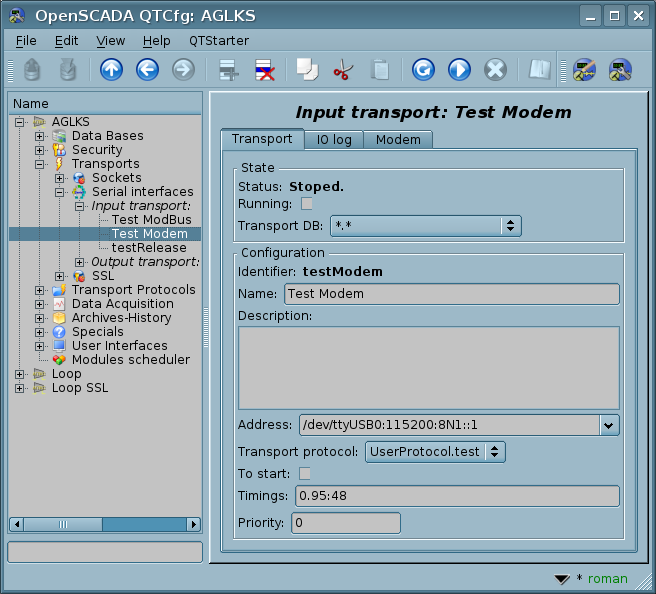The image size is (656, 594).
Task: Click the Specials question mark icon
Action: coord(59,332)
